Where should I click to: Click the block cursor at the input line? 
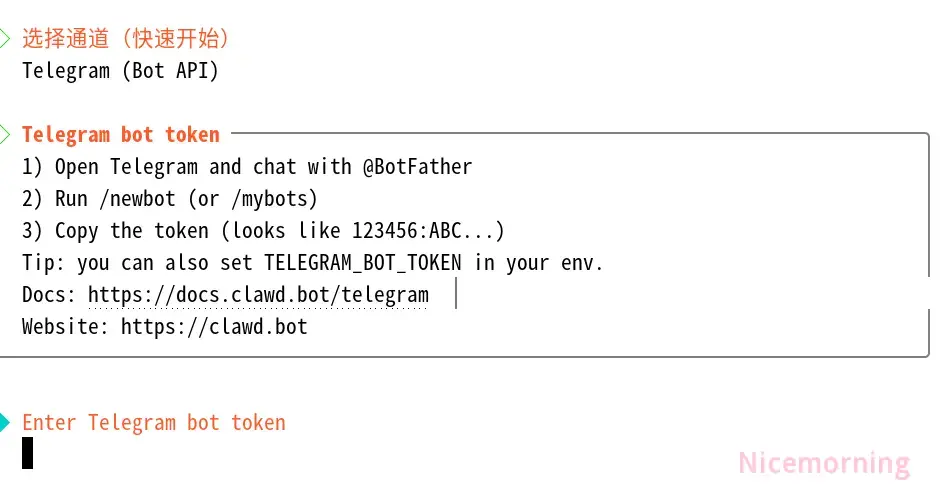coord(27,454)
